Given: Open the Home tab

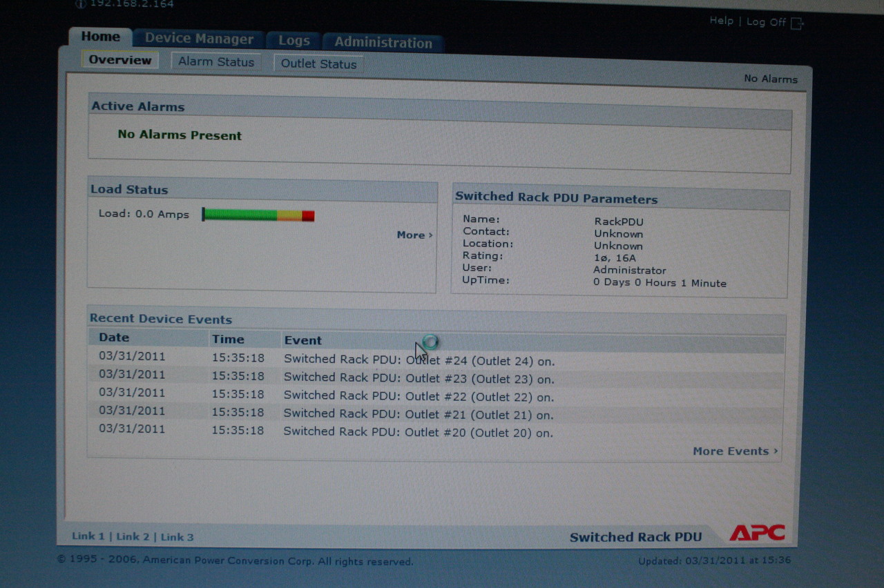Looking at the screenshot, I should point(100,37).
